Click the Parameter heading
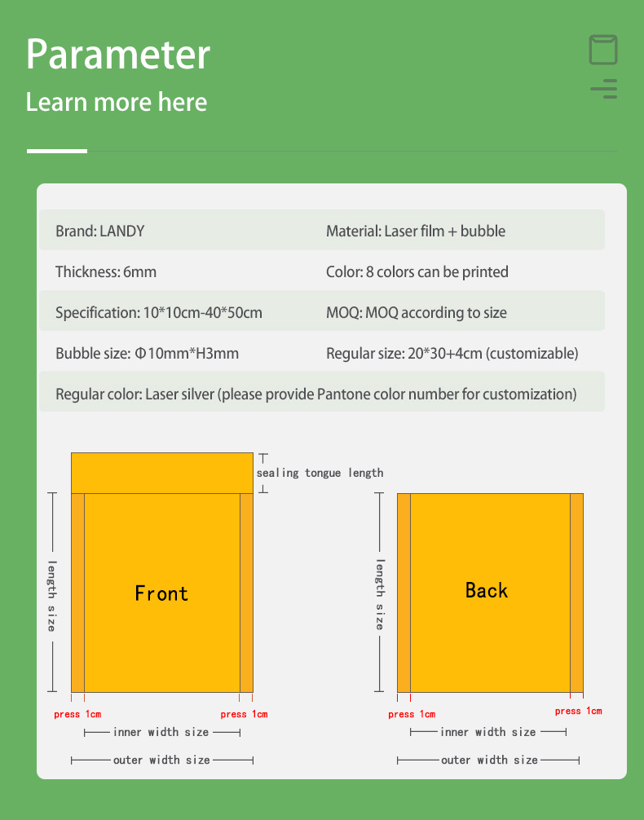Viewport: 644px width, 820px height. point(118,54)
